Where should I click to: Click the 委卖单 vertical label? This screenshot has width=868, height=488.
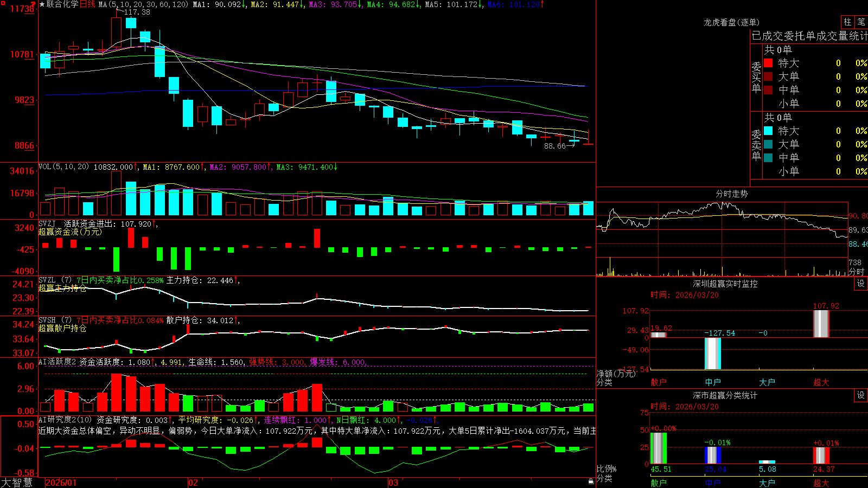tap(756, 145)
